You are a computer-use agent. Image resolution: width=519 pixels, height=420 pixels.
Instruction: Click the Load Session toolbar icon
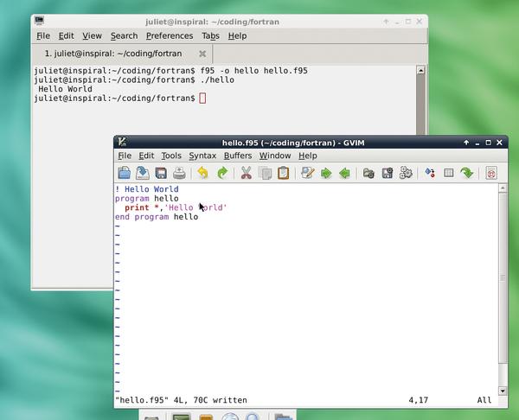[368, 173]
